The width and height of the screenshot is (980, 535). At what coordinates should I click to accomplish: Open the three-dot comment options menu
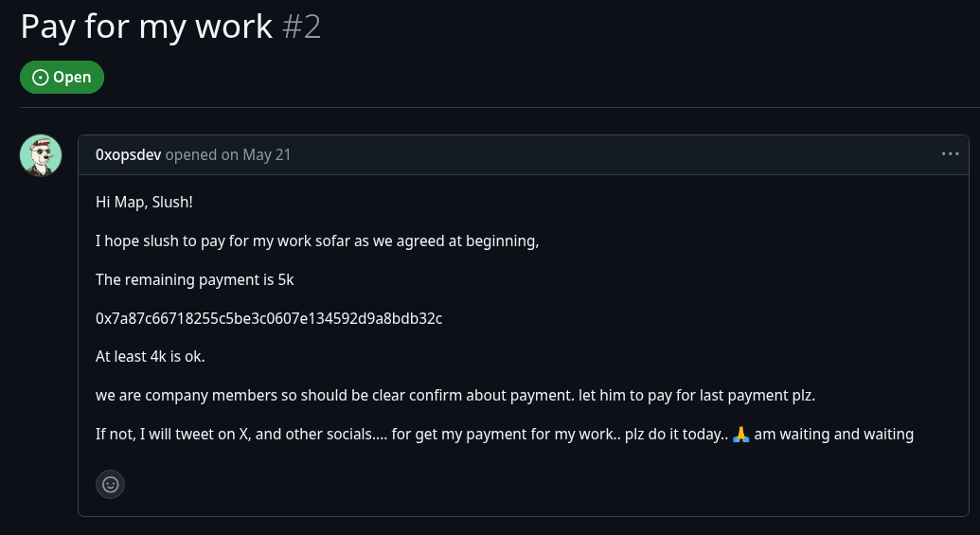[950, 154]
